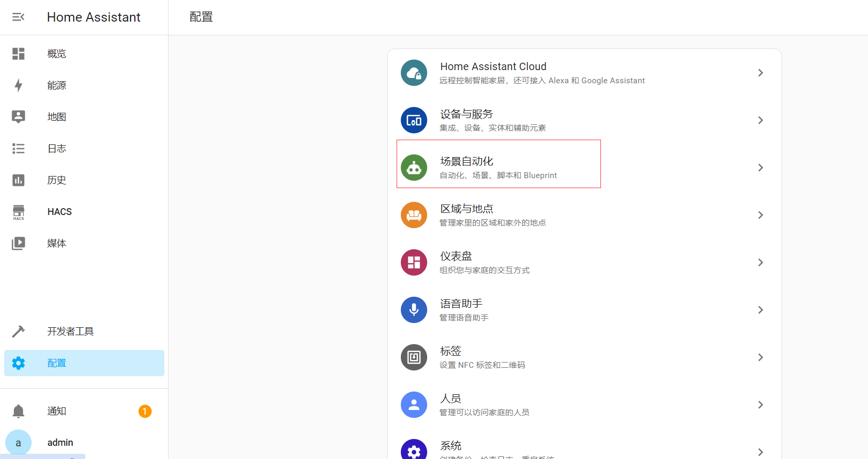868x459 pixels.
Task: Expand 设备与服务 row chevron
Action: [761, 120]
